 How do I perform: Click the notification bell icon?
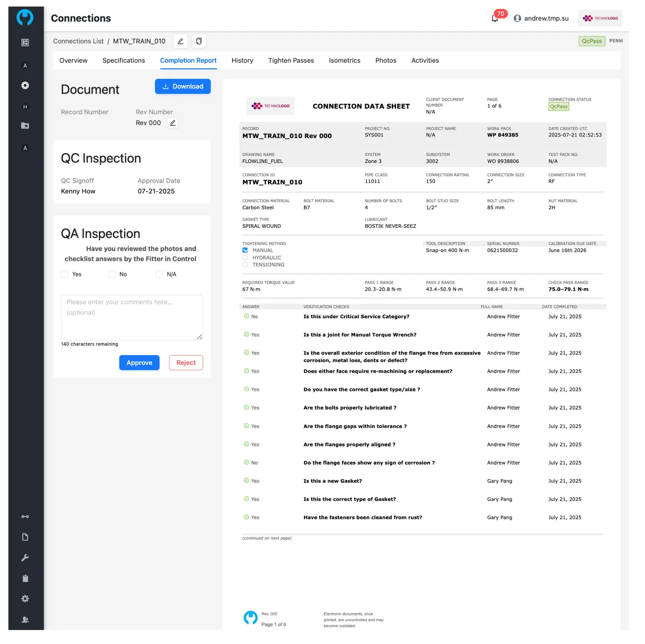[494, 18]
